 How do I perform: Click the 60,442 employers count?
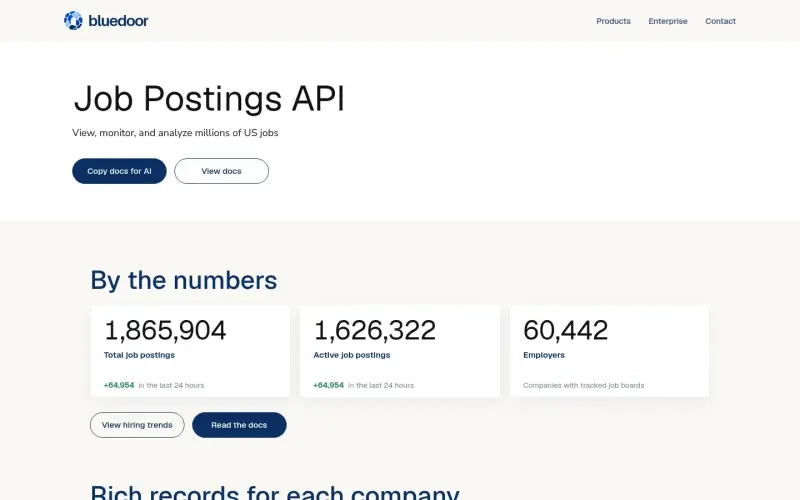pyautogui.click(x=566, y=330)
